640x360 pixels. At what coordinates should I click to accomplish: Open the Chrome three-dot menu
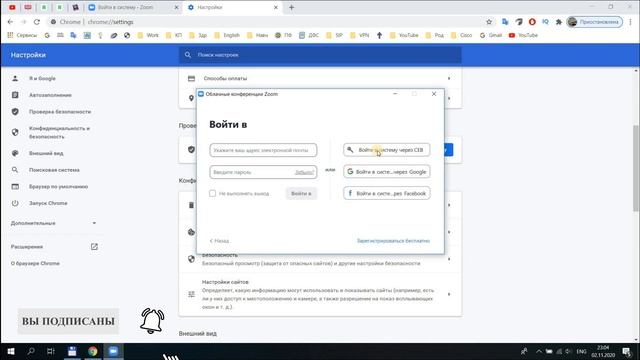tap(631, 22)
